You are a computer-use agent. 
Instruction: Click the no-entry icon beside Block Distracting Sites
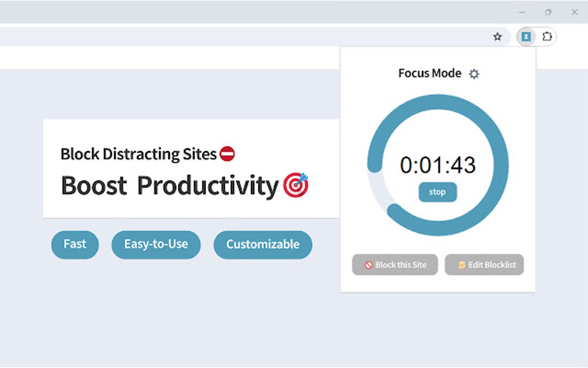click(x=228, y=153)
